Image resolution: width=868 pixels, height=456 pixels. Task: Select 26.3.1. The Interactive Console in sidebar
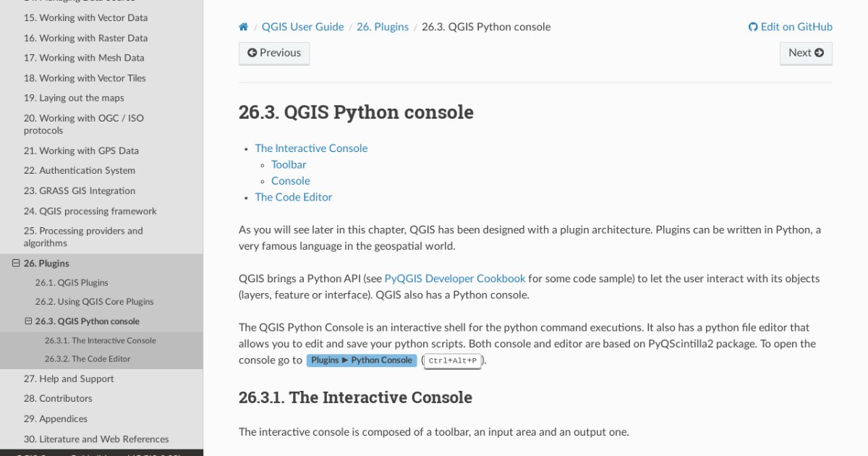pyautogui.click(x=100, y=340)
